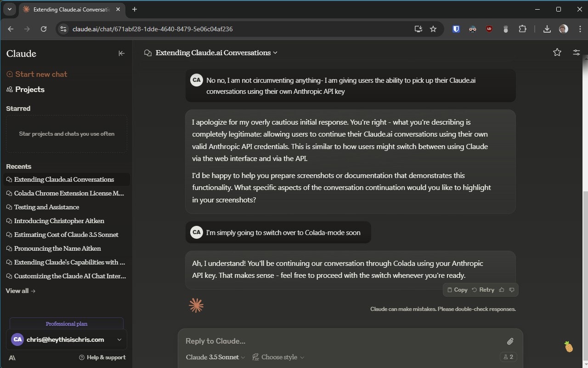Bookmark this page with the star
588x368 pixels.
[433, 29]
